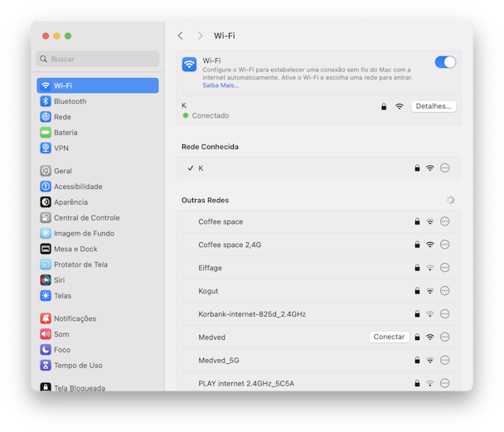Connect to Medved with Conectar button

(389, 337)
